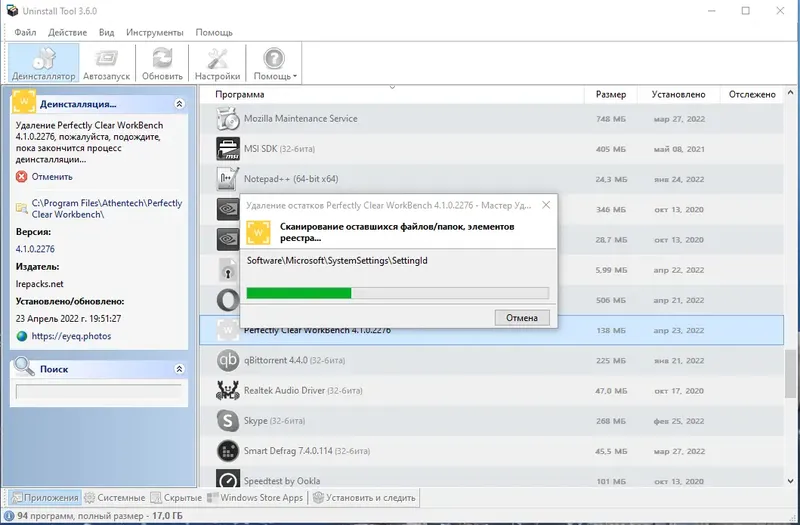This screenshot has height=525, width=800.
Task: Collapse the Деинсталляция panel
Action: (179, 104)
